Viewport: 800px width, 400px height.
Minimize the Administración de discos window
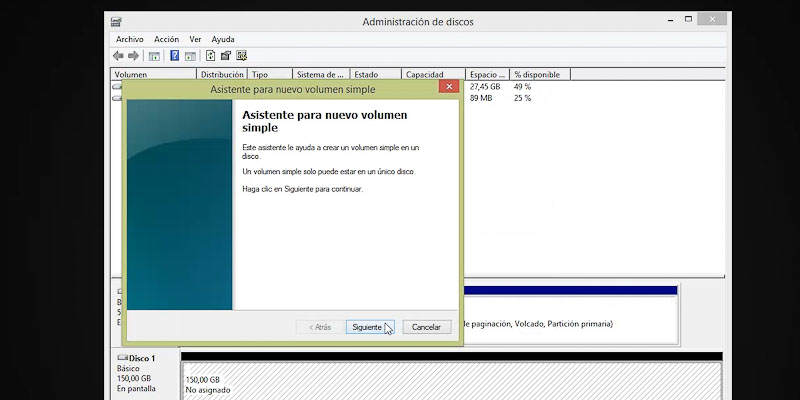(x=670, y=20)
